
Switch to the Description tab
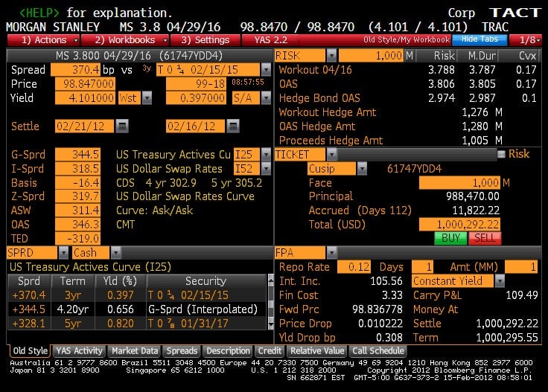click(x=228, y=351)
